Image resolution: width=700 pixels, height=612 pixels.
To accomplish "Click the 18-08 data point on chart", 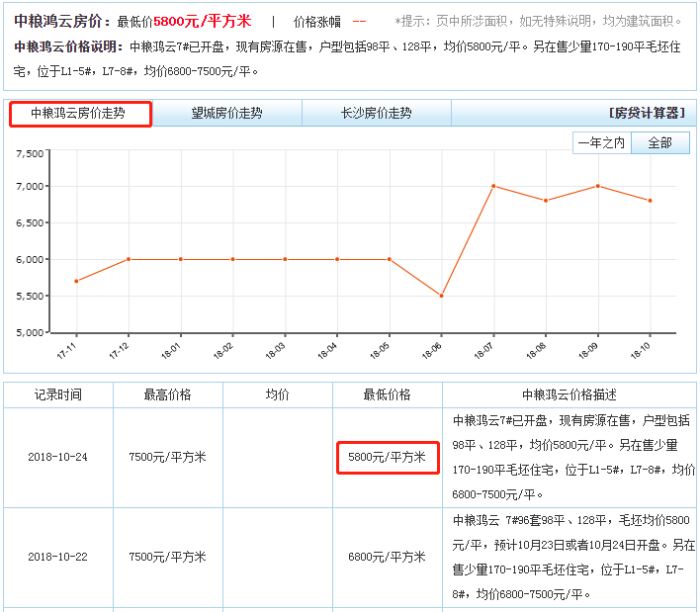I will 546,200.
